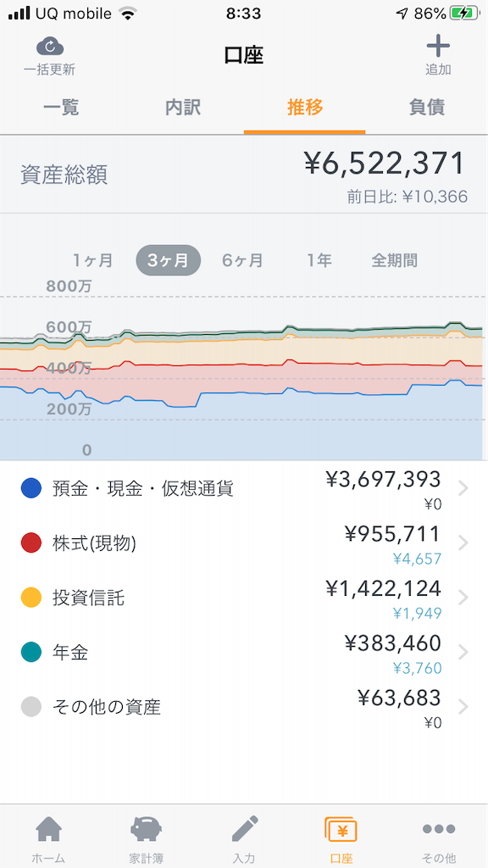The height and width of the screenshot is (868, 488).
Task: Select the 1ヶ月 period option
Action: click(x=93, y=260)
